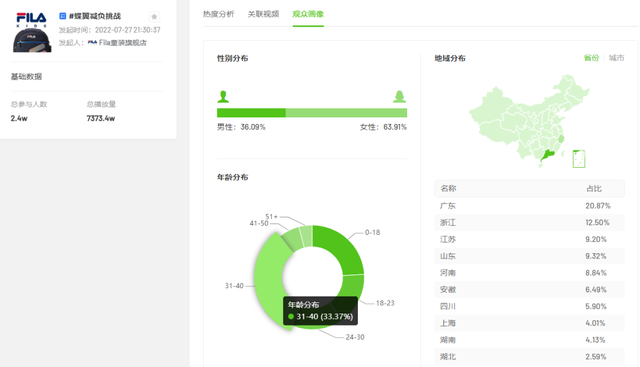The height and width of the screenshot is (367, 640).
Task: Click the 年龄分布 section heading
Action: coord(232,177)
